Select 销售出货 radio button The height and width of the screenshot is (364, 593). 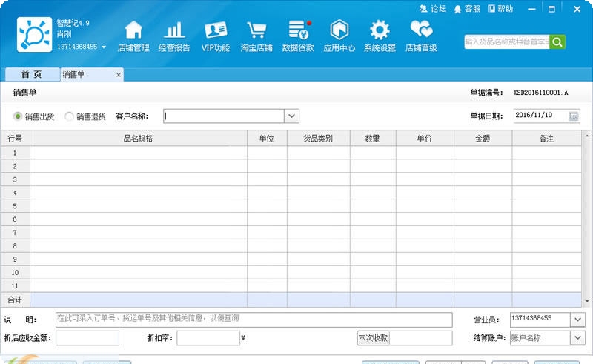click(x=19, y=116)
